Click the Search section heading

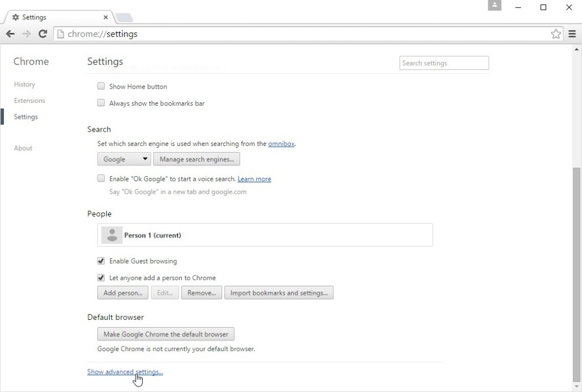click(x=99, y=130)
